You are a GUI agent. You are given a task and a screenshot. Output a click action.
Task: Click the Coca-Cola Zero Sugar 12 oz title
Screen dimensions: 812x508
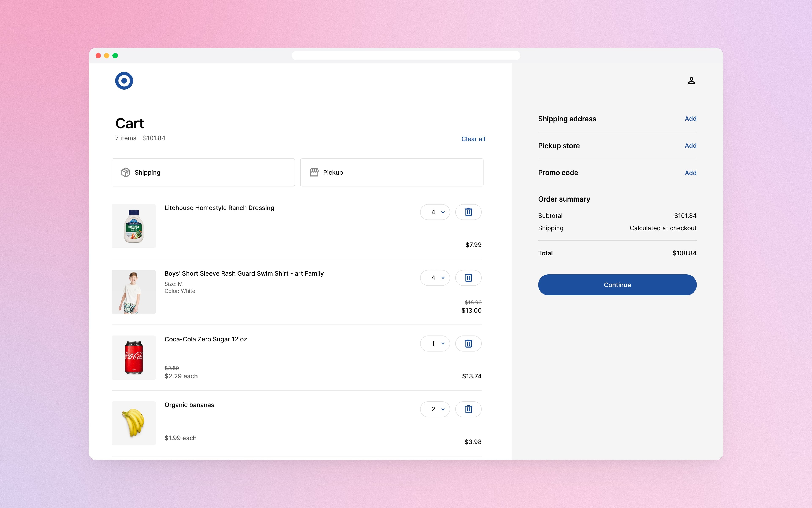coord(206,339)
